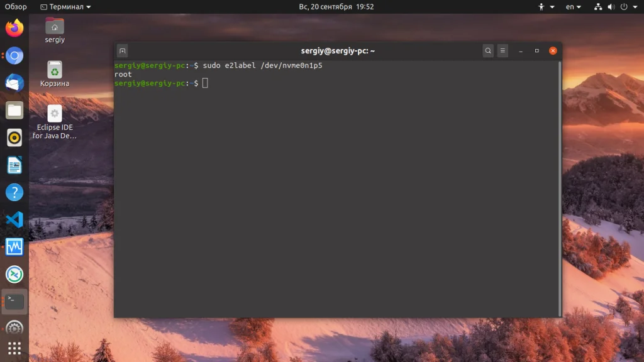
Task: Minimize the terminal window
Action: point(521,51)
